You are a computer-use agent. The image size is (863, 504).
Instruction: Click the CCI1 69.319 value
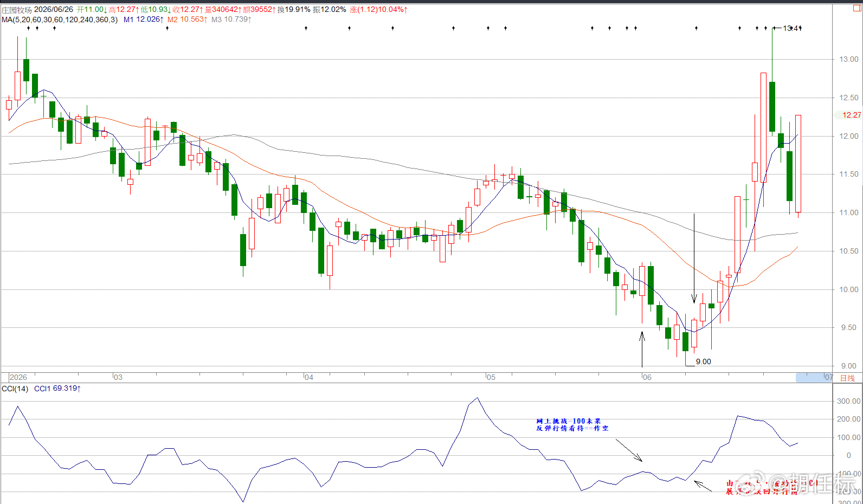click(57, 389)
